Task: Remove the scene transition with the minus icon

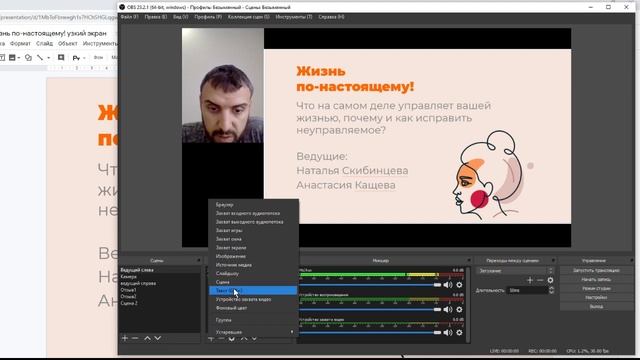Action: (540, 280)
